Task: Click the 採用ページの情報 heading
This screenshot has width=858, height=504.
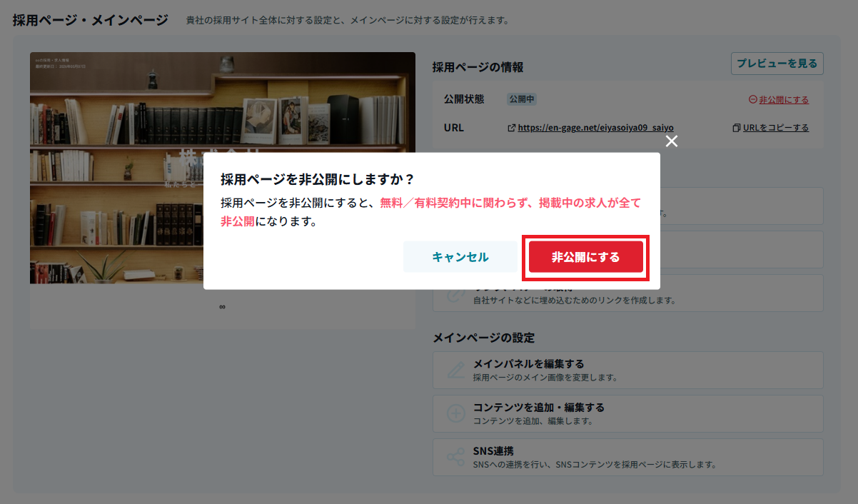Action: (478, 67)
